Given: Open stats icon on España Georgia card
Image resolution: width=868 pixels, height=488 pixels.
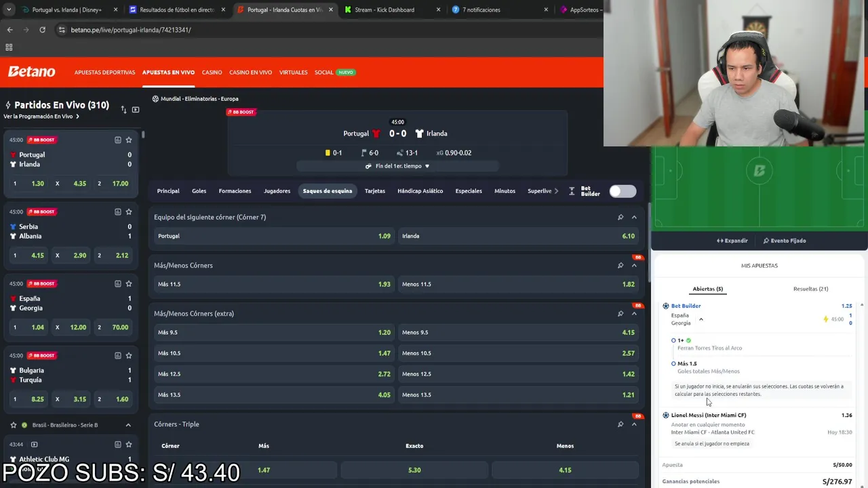Looking at the screenshot, I should point(117,283).
